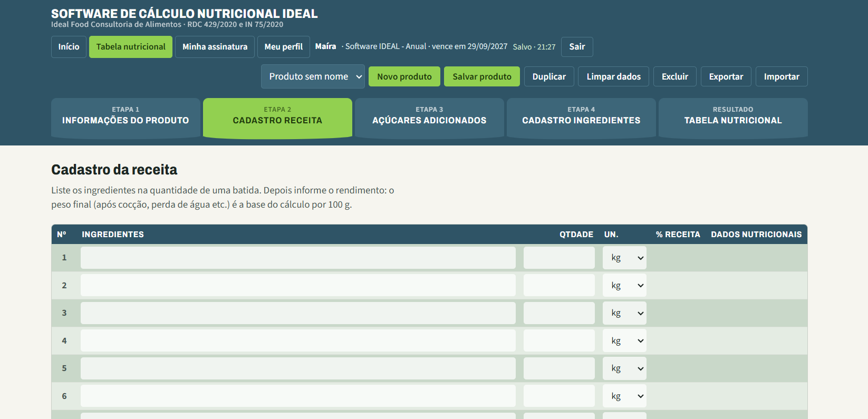Log out with the Sair button

click(x=577, y=47)
